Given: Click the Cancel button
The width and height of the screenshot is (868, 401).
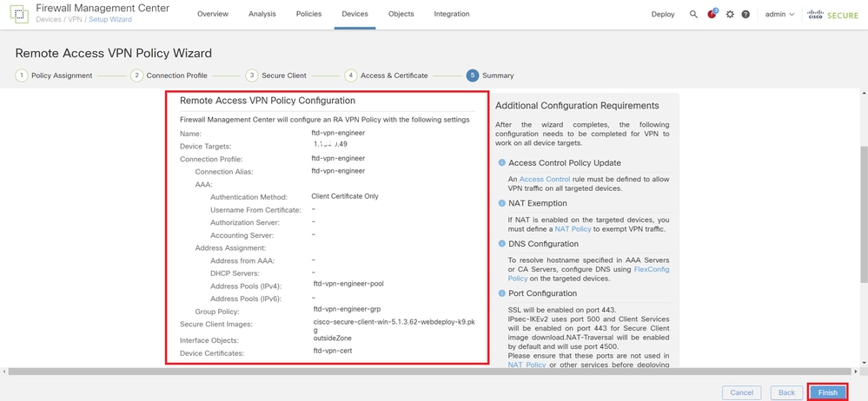Looking at the screenshot, I should tap(741, 392).
